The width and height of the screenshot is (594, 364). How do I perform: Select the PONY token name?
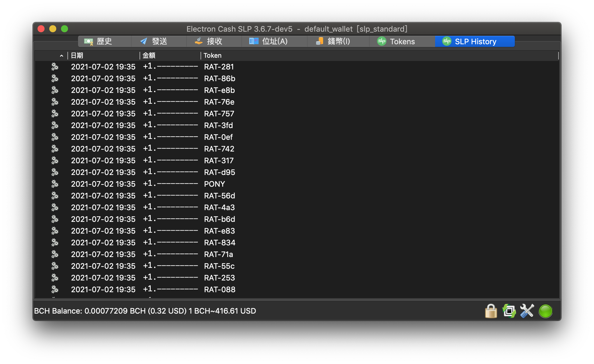[x=215, y=184]
